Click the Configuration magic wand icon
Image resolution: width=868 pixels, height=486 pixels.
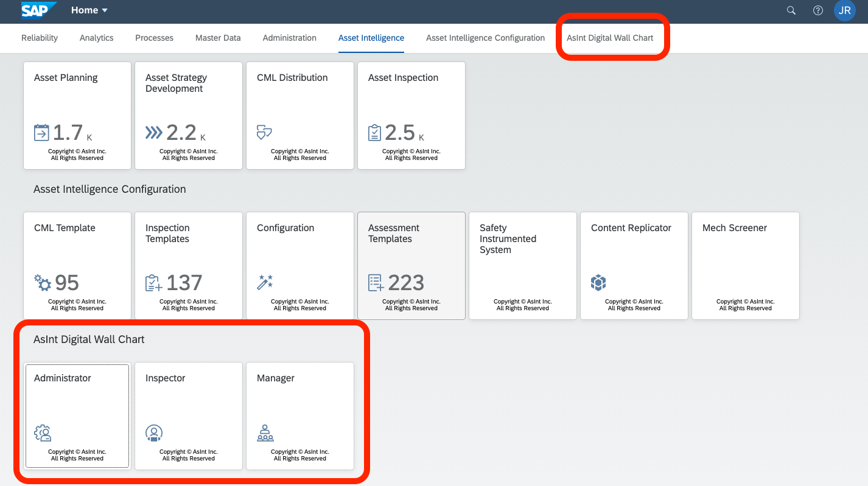[x=265, y=282]
